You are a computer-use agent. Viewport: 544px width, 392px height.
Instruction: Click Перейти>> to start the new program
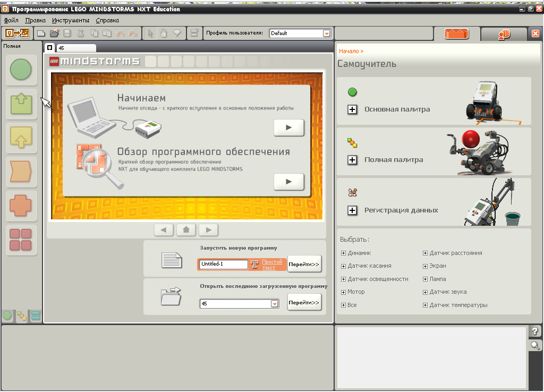tap(304, 265)
